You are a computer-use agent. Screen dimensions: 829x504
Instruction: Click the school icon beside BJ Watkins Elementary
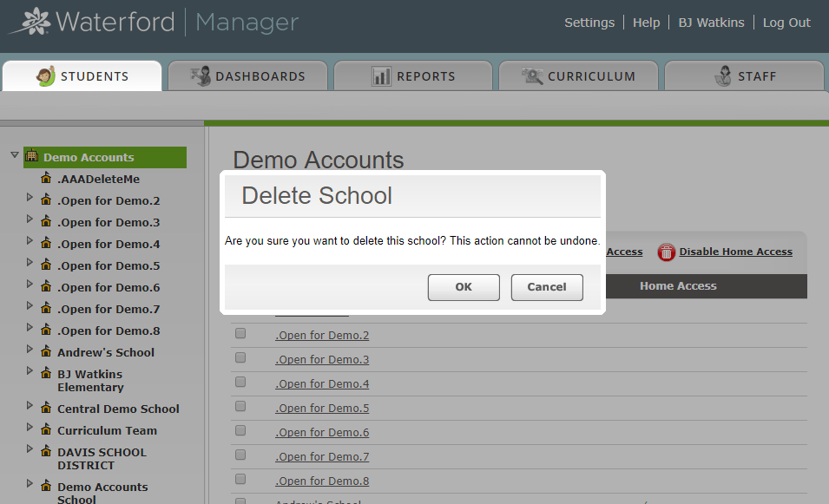click(47, 372)
